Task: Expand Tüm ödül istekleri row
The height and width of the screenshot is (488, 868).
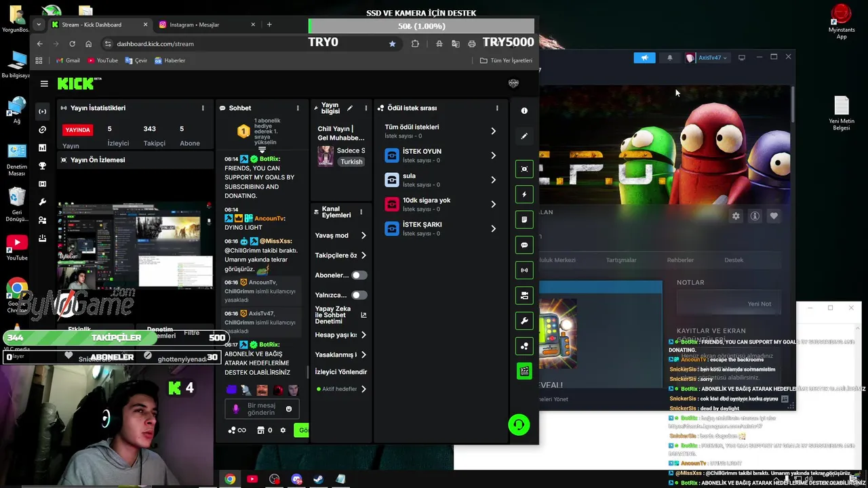Action: (x=493, y=131)
